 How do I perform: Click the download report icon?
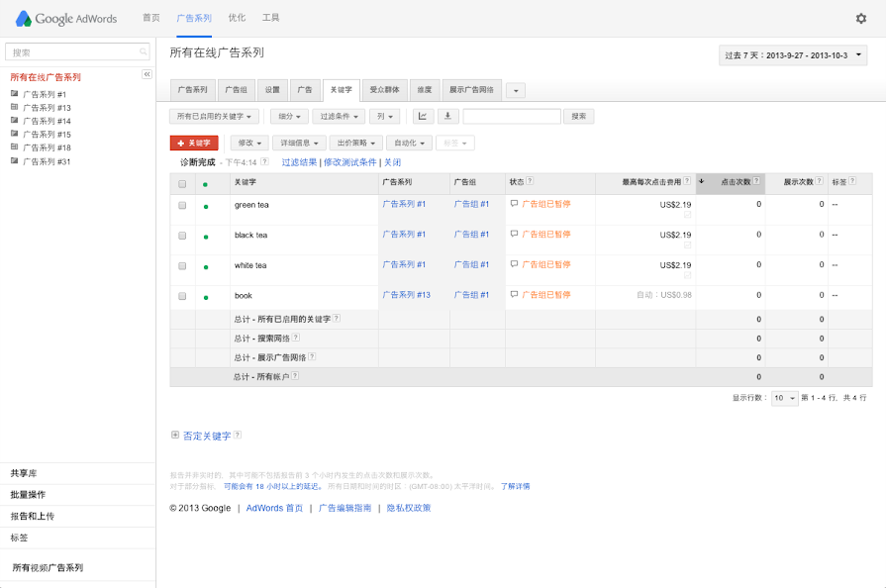pyautogui.click(x=446, y=116)
